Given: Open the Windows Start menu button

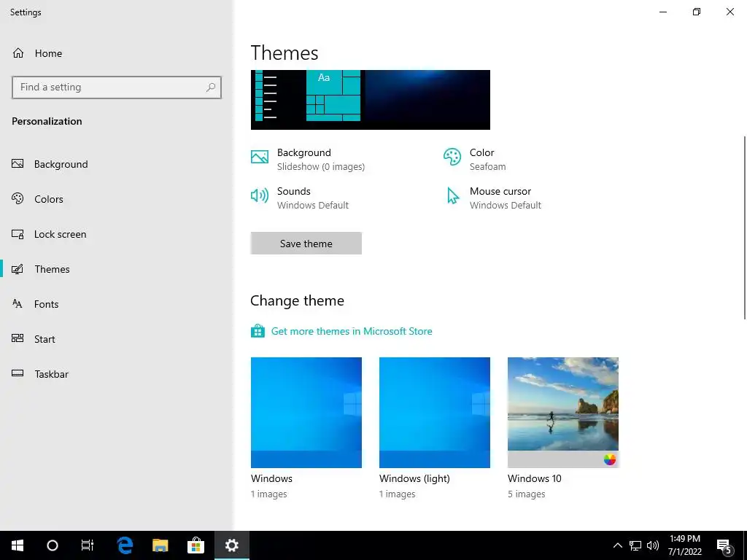Looking at the screenshot, I should [18, 545].
